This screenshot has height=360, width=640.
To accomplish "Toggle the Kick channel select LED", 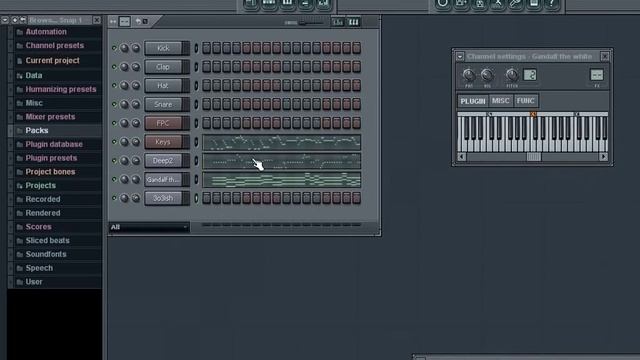I will click(x=196, y=48).
